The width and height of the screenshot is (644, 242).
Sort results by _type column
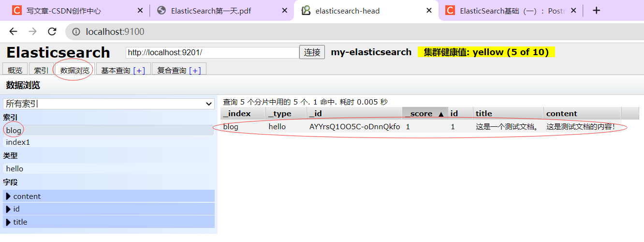[x=286, y=113]
